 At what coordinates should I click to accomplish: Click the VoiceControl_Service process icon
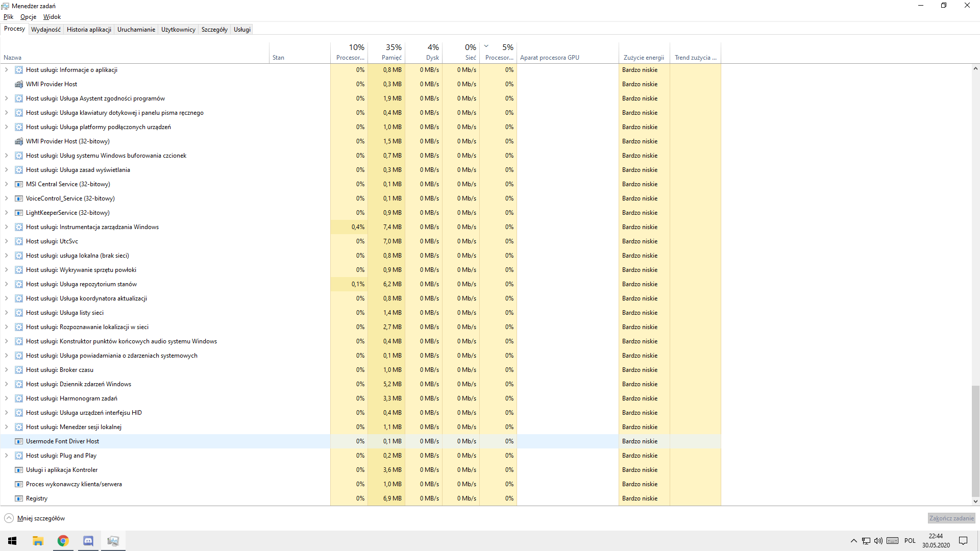[x=19, y=198]
